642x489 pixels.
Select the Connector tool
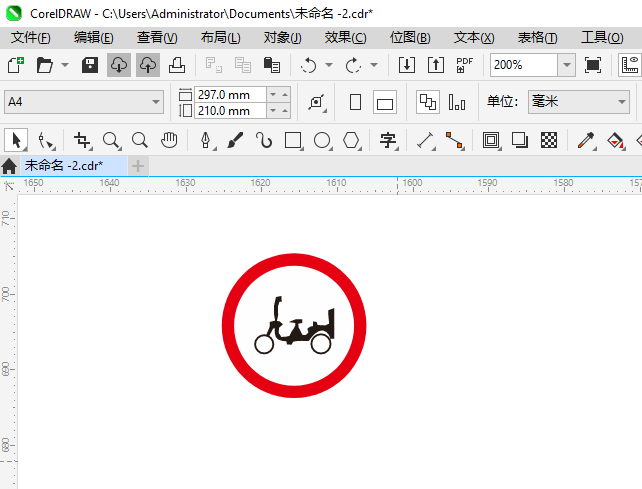[x=454, y=140]
